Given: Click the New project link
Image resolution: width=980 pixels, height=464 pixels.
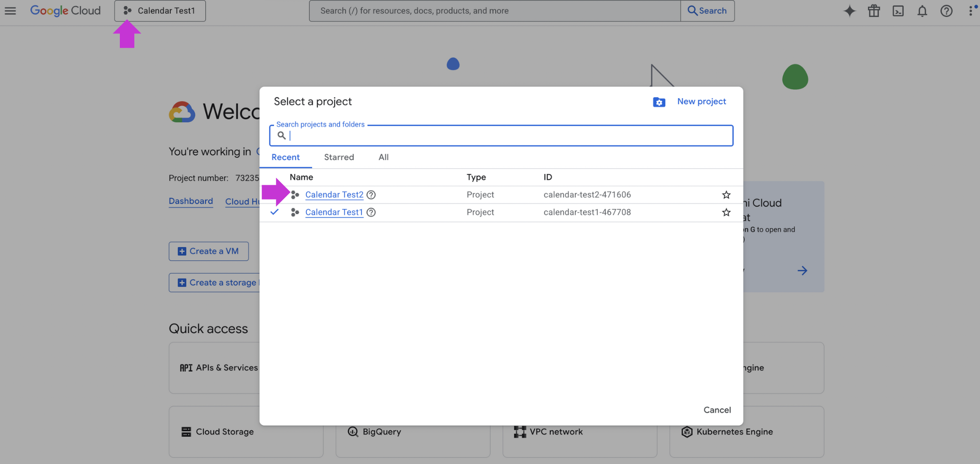Looking at the screenshot, I should (x=702, y=101).
